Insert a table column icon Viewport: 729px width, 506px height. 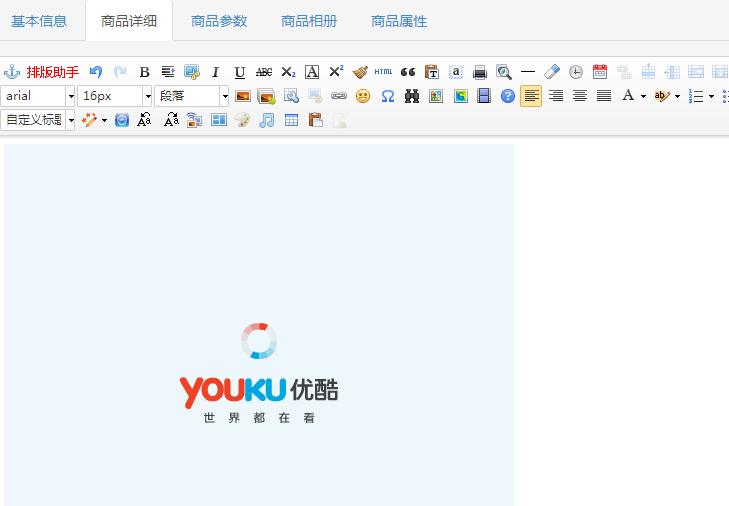672,72
